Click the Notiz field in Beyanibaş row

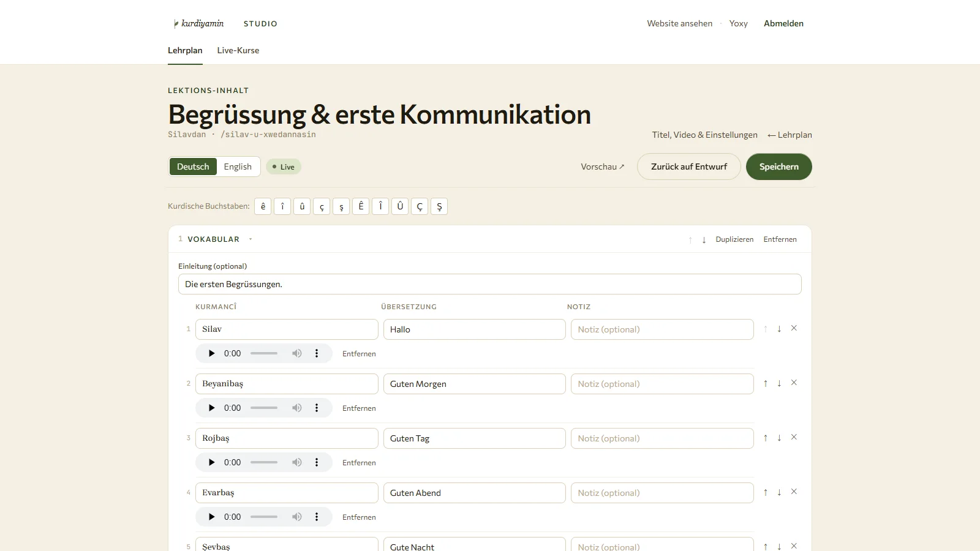(x=662, y=384)
